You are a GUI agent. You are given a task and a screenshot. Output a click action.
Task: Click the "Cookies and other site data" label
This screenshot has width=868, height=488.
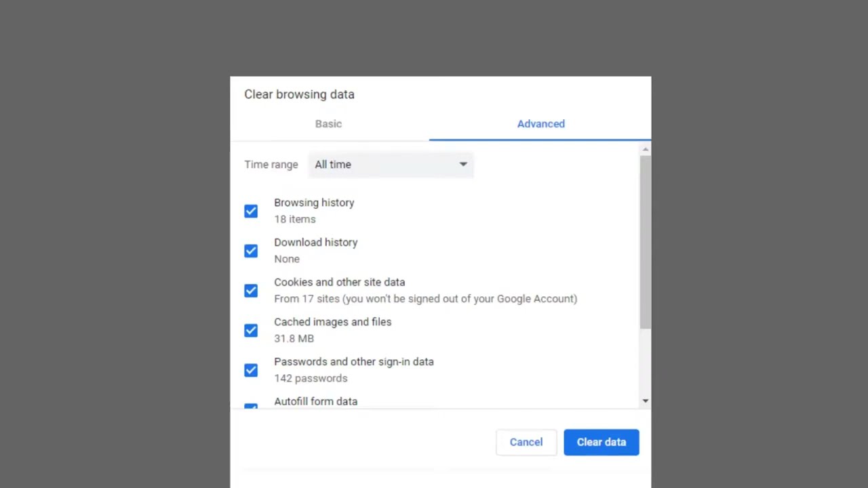[x=339, y=282]
